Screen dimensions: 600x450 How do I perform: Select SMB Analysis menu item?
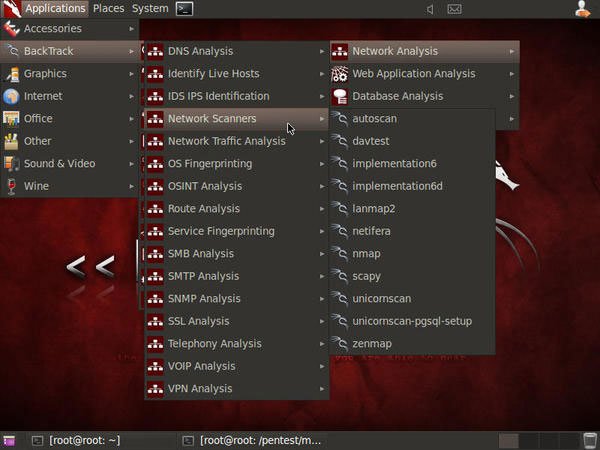tap(236, 254)
